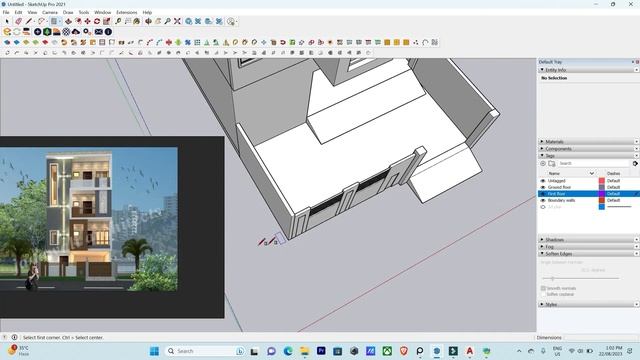Select the Move tool
This screenshot has width=640, height=360.
(x=87, y=21)
